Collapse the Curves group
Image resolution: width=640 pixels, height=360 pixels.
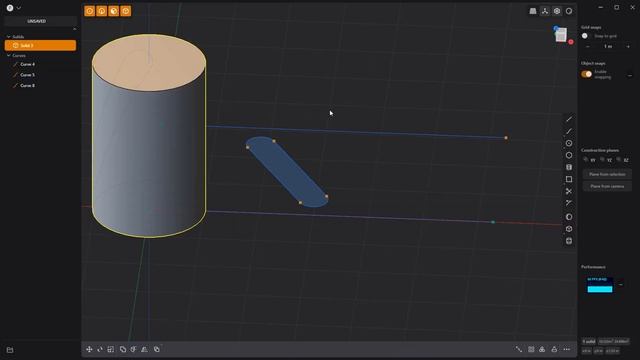(9, 56)
